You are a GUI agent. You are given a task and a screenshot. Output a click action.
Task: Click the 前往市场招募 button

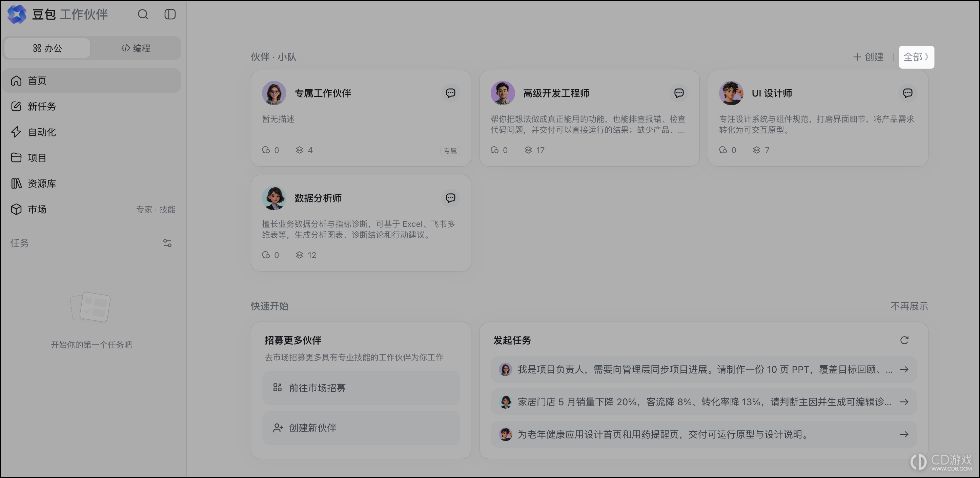tap(361, 388)
